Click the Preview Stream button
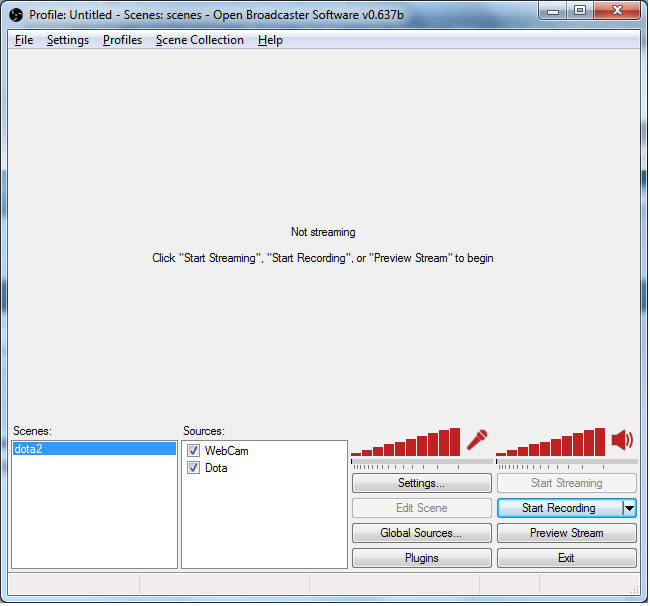The image size is (650, 606). pyautogui.click(x=567, y=533)
